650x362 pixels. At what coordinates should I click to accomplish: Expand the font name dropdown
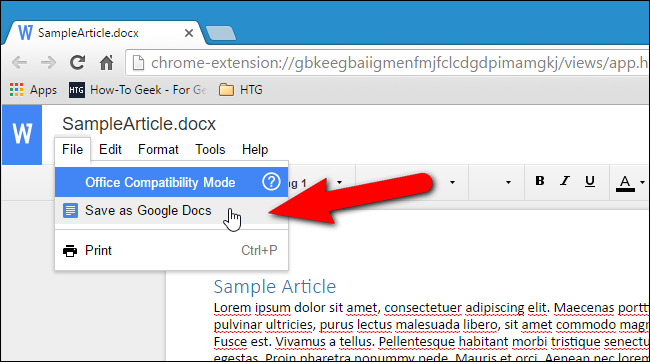[452, 182]
